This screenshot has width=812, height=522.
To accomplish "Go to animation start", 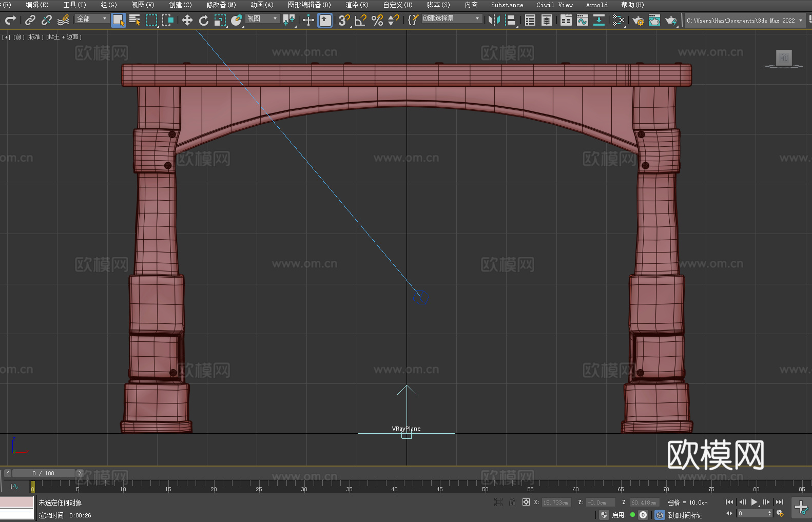I will [729, 502].
